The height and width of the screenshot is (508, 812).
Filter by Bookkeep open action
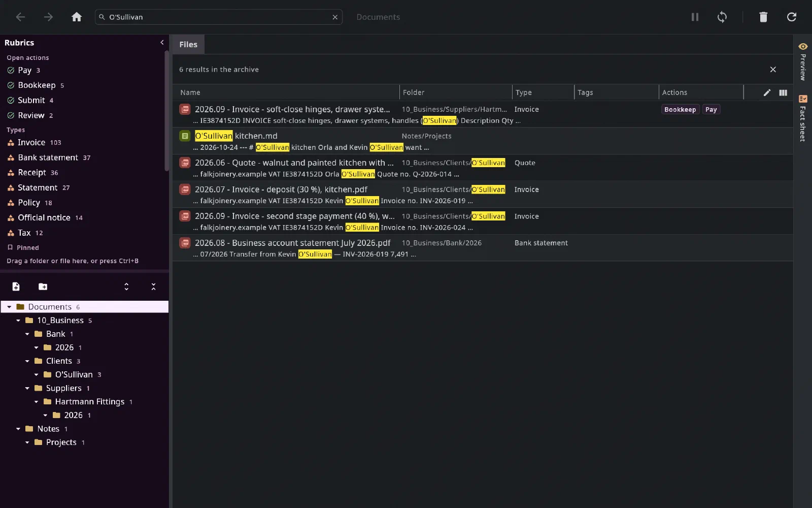(x=36, y=85)
